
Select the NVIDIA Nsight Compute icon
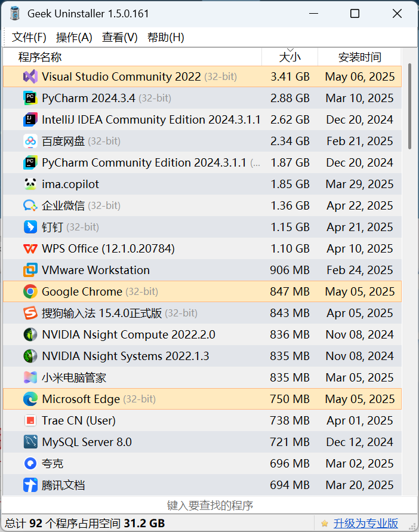tap(30, 334)
